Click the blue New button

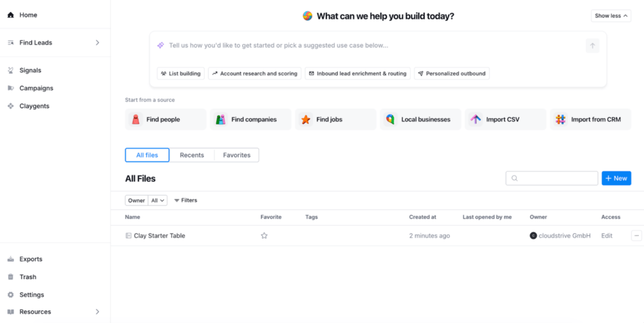tap(616, 178)
